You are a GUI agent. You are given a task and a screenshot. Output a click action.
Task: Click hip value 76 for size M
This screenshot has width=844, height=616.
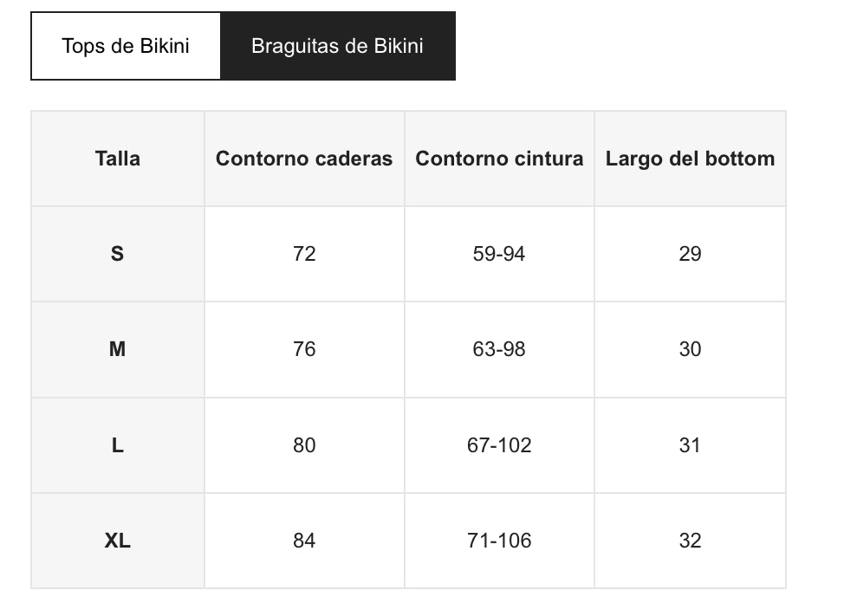point(304,349)
